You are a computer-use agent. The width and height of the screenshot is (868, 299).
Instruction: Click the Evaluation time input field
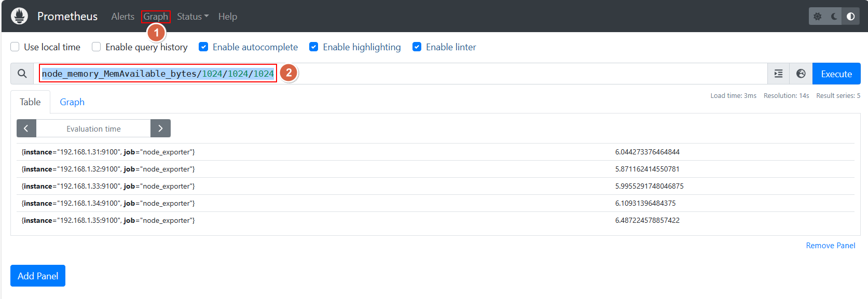click(93, 129)
